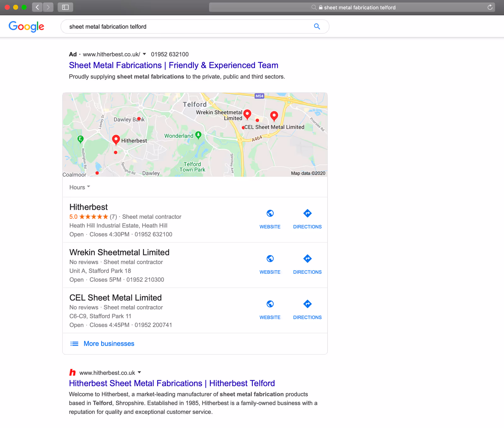The width and height of the screenshot is (504, 428).
Task: Click the Heath Hill Industrial Estate address
Action: coord(118,225)
